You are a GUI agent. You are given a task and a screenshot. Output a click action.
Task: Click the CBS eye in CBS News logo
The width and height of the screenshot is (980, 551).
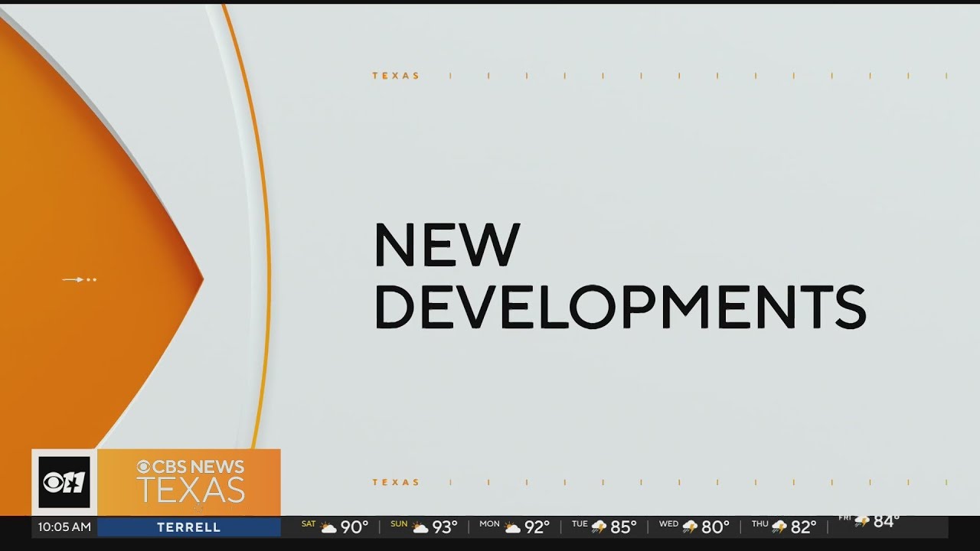(143, 467)
